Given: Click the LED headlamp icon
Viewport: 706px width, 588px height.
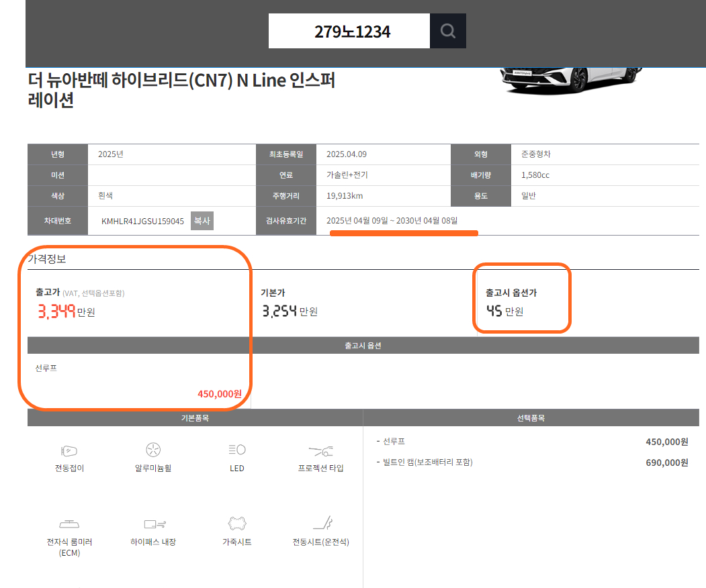Looking at the screenshot, I should click(x=237, y=450).
